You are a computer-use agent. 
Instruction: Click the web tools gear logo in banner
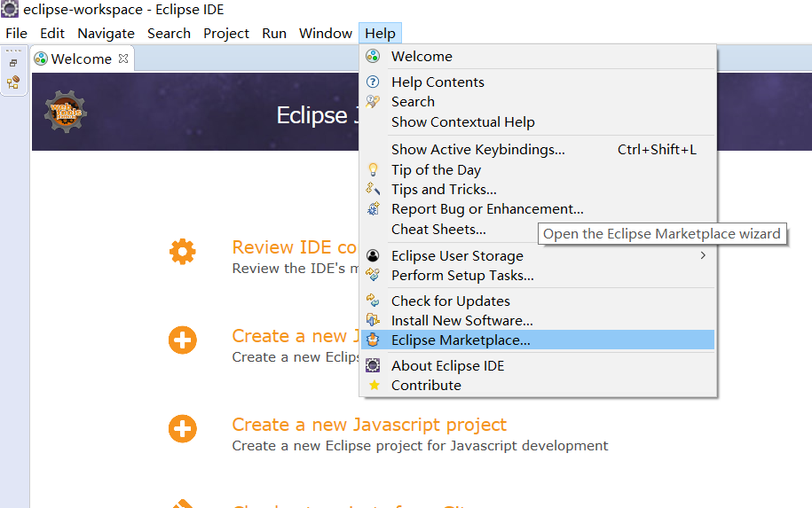coord(66,112)
